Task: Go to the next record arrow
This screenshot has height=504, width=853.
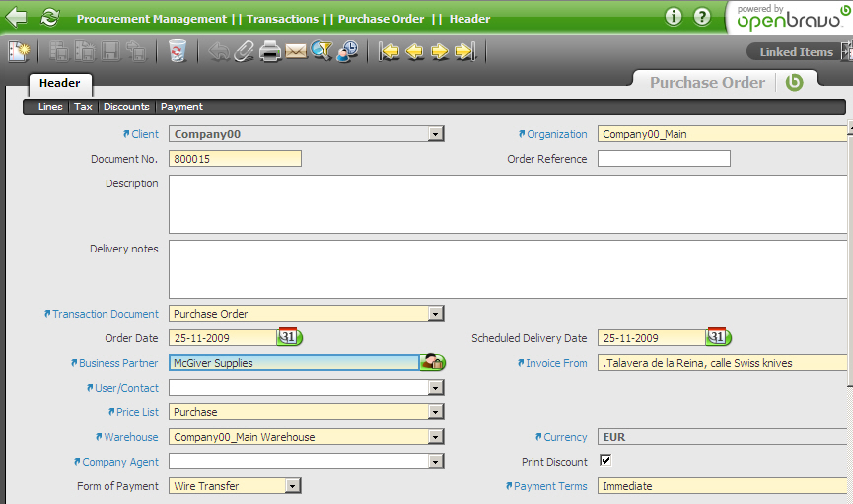Action: 440,51
